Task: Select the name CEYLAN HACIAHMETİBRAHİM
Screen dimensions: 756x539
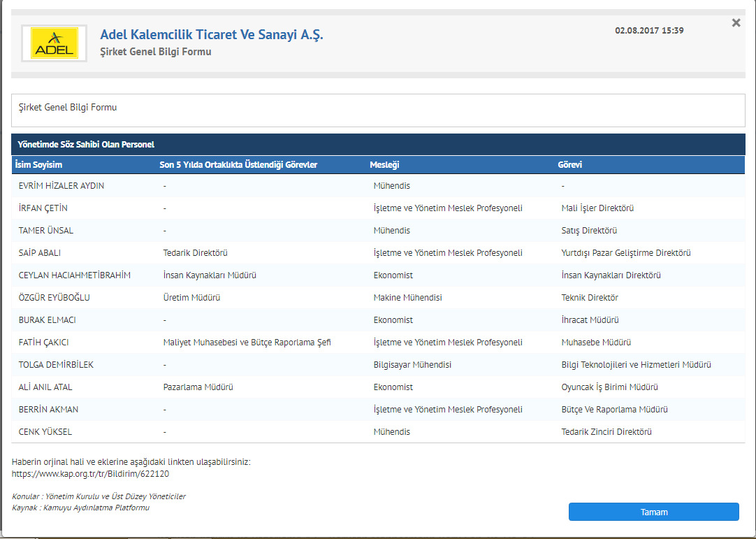Action: [74, 275]
